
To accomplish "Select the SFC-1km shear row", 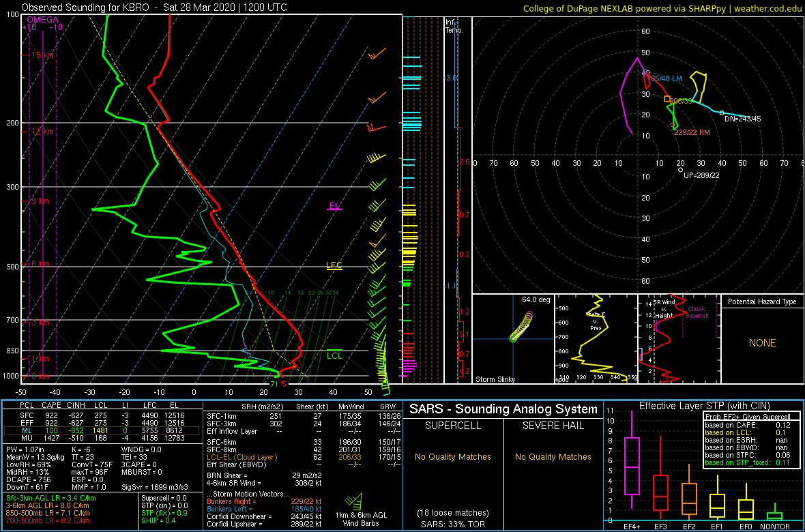I will (x=303, y=415).
